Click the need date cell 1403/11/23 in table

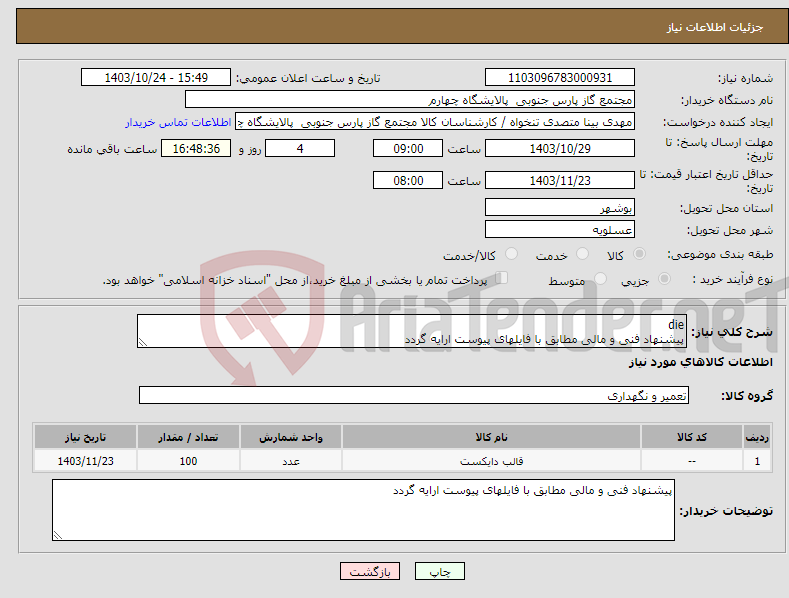[x=86, y=461]
